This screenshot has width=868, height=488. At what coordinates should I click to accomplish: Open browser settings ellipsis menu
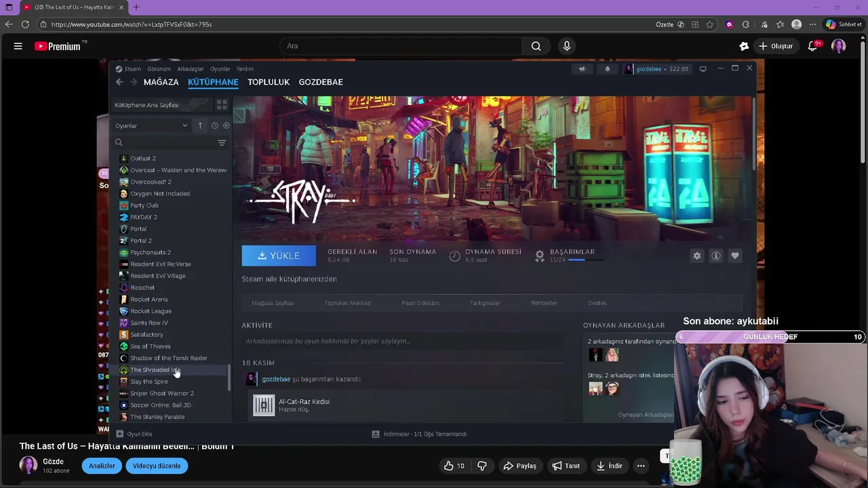point(812,24)
